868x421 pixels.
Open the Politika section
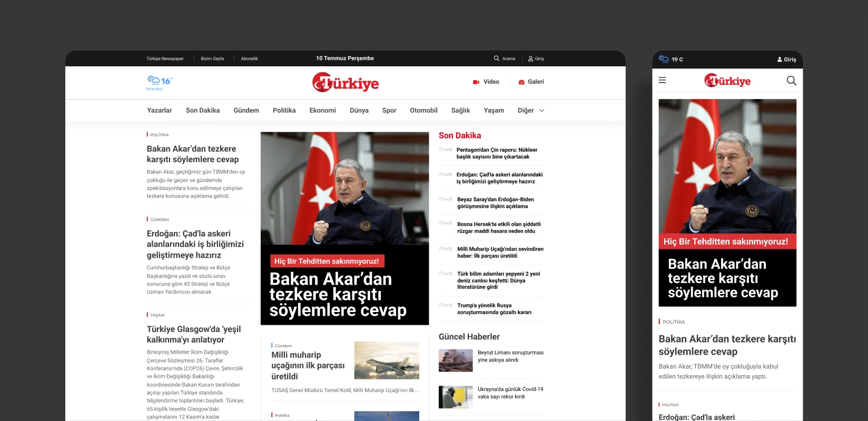[284, 111]
